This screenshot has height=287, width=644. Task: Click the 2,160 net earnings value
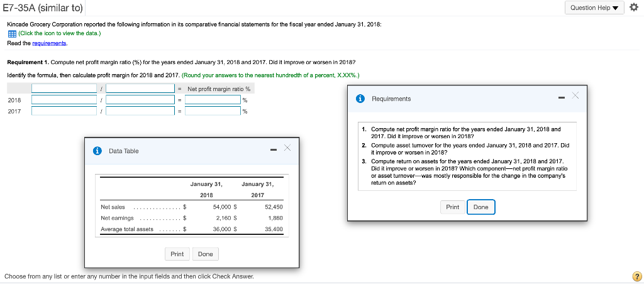(223, 218)
